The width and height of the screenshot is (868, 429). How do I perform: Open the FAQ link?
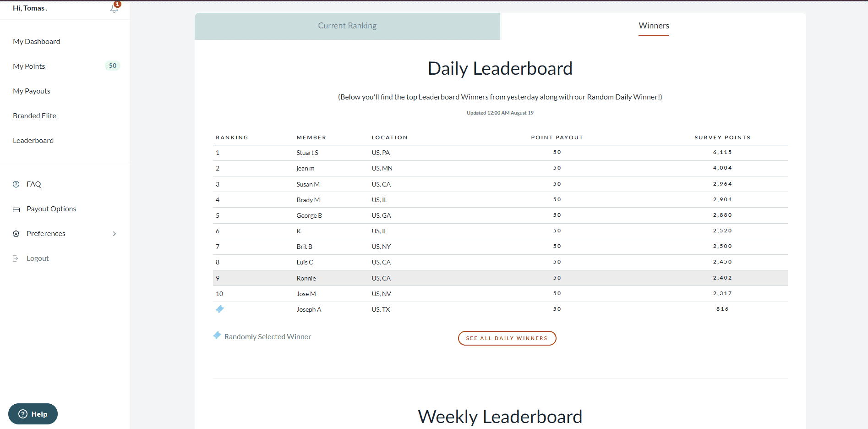pyautogui.click(x=34, y=184)
